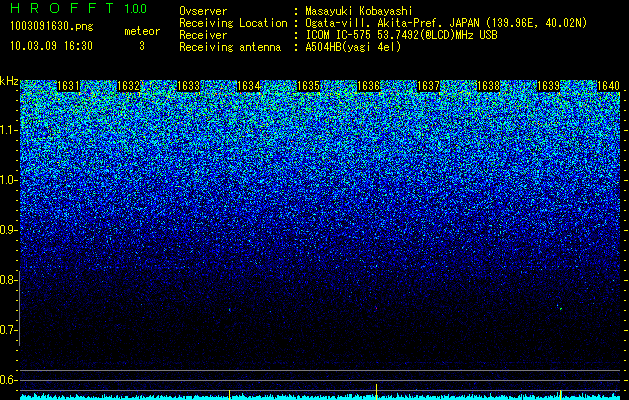Select the version number 1.0.0

tap(135, 8)
